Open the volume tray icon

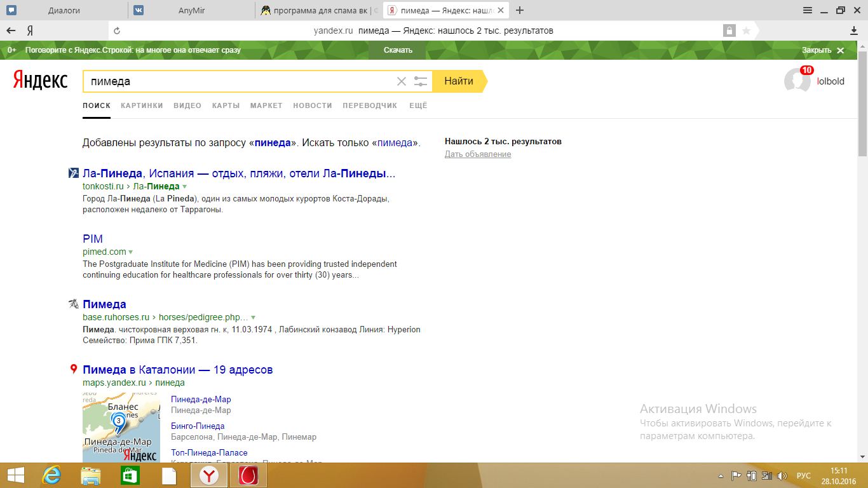pos(782,475)
